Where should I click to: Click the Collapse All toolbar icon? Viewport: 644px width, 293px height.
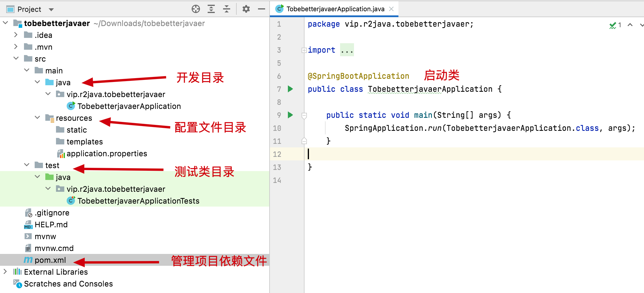(x=227, y=9)
